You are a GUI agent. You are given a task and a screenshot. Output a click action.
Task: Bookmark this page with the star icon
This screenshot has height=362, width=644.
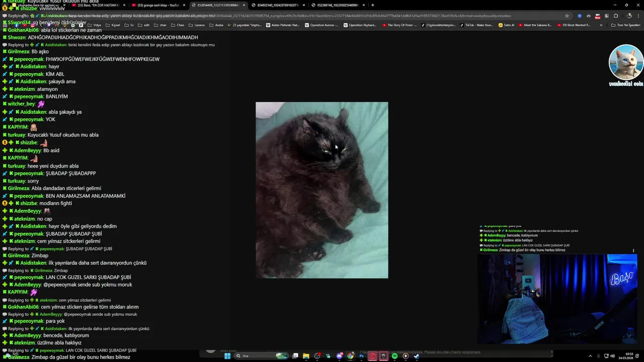pyautogui.click(x=567, y=16)
